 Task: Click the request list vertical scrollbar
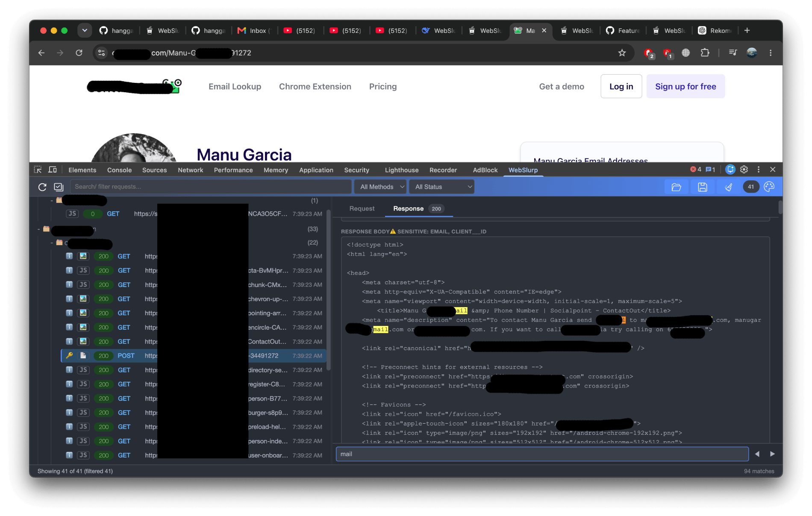coord(329,290)
